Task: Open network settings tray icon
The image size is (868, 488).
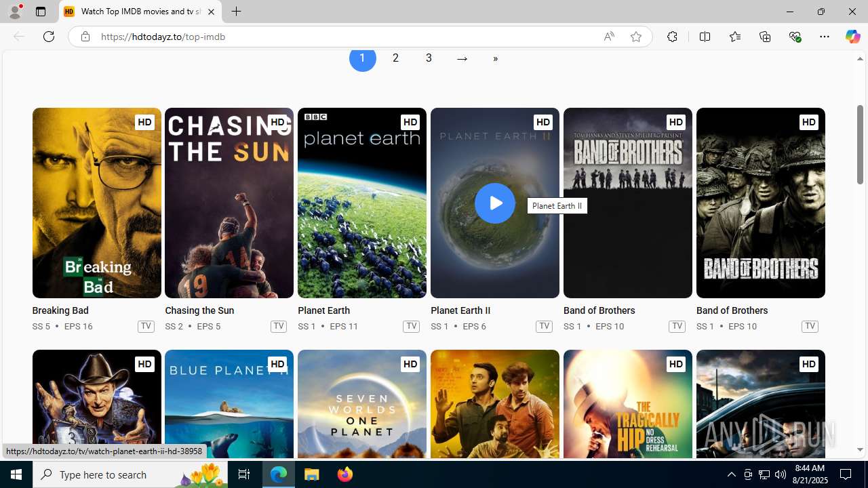Action: pyautogui.click(x=764, y=474)
